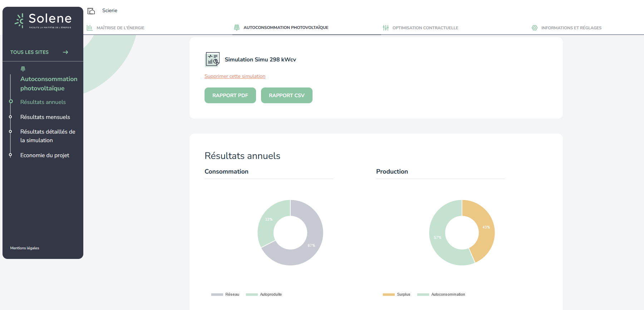Go to Résultats mensuels in the sidebar
Image resolution: width=644 pixels, height=310 pixels.
(45, 117)
